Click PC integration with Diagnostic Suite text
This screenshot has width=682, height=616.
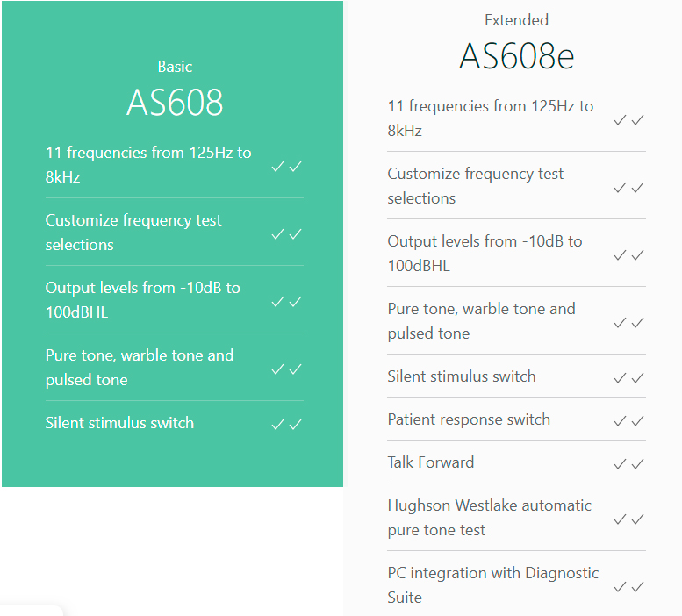point(492,585)
